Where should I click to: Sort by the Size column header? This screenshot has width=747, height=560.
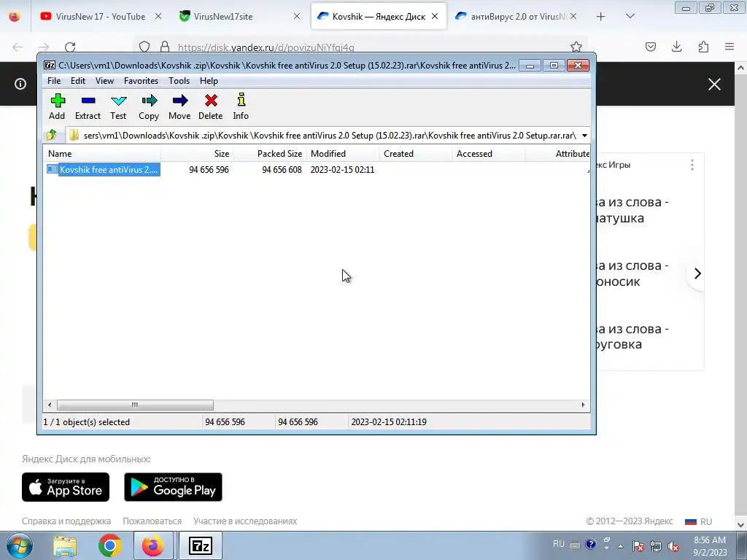click(x=197, y=154)
